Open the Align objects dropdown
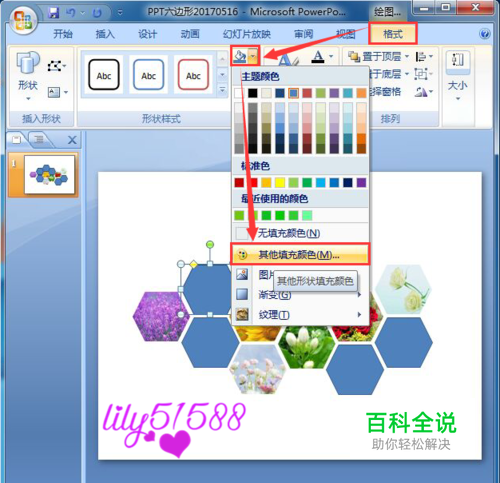500x483 pixels. point(424,56)
